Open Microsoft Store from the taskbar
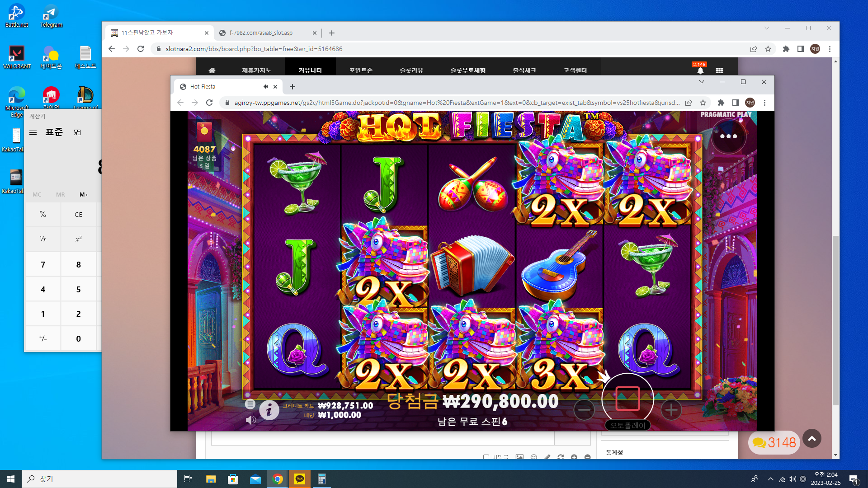Screen dimensions: 868x488 click(233, 479)
